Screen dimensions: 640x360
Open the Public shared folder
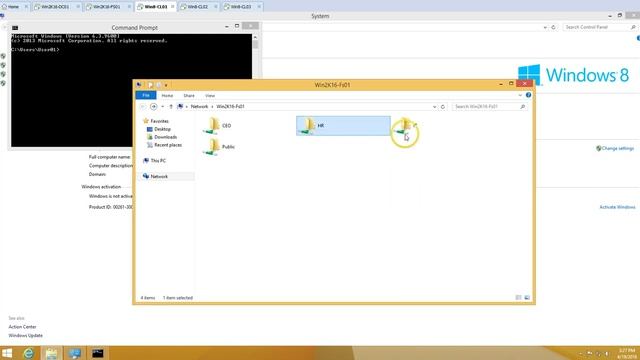tap(219, 147)
